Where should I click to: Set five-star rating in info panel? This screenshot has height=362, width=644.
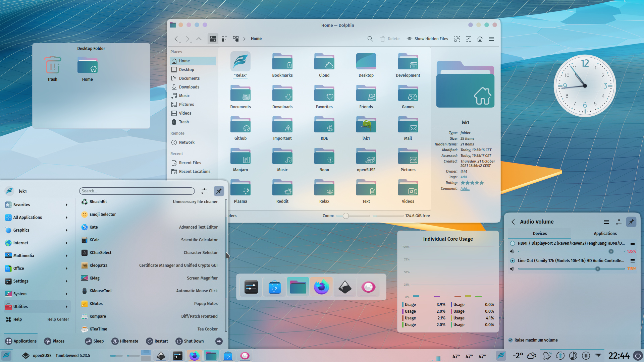coord(482,183)
